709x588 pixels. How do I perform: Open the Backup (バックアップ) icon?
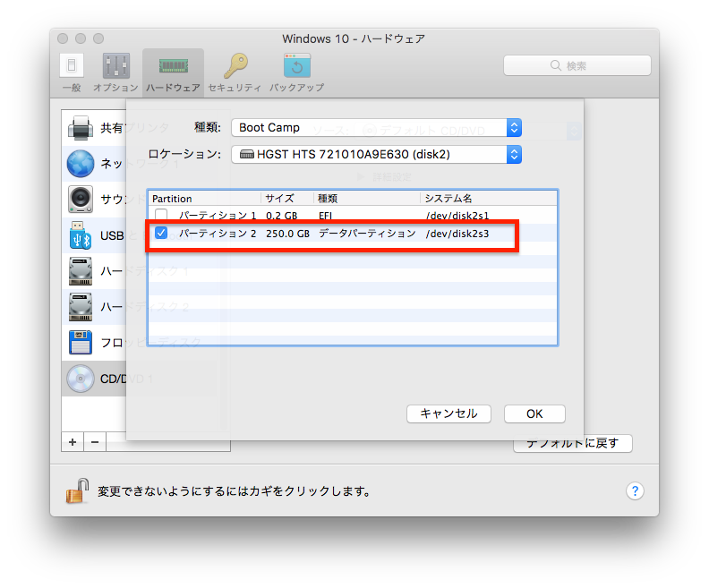297,66
